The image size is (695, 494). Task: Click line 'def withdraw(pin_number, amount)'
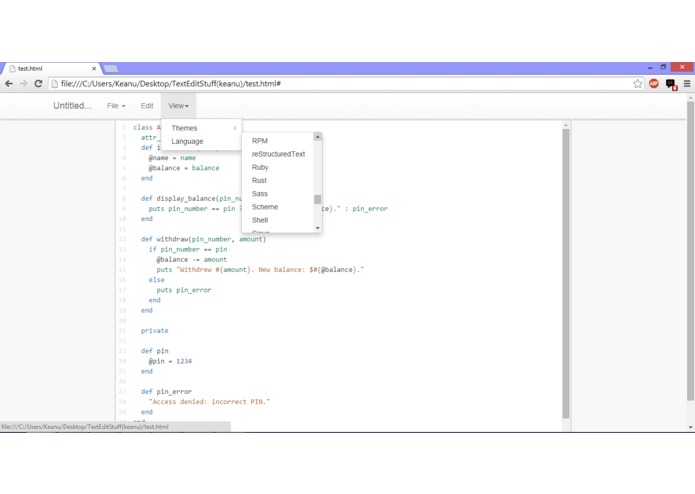click(203, 239)
